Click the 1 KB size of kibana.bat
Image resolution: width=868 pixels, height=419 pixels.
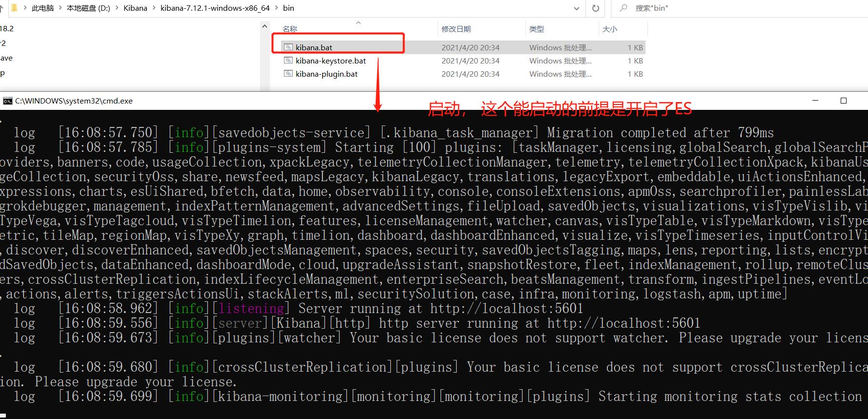click(635, 47)
